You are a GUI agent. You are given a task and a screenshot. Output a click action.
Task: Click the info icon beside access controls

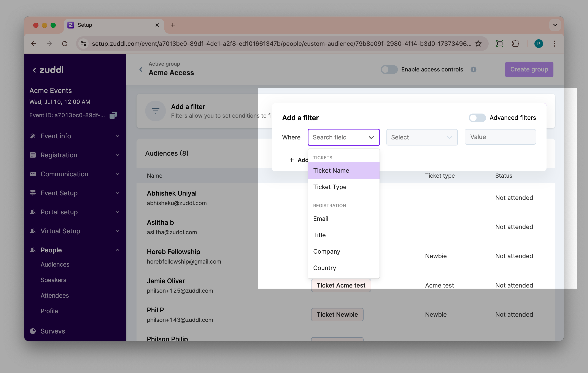coord(473,70)
